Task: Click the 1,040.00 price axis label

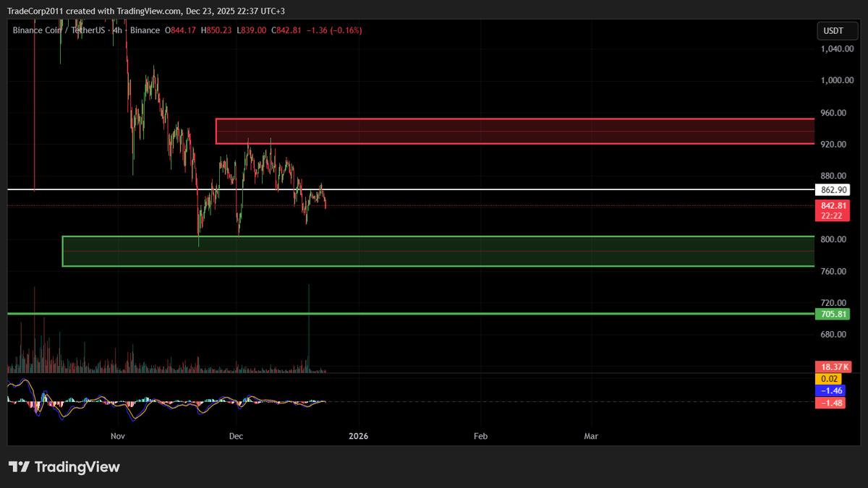Action: (837, 49)
